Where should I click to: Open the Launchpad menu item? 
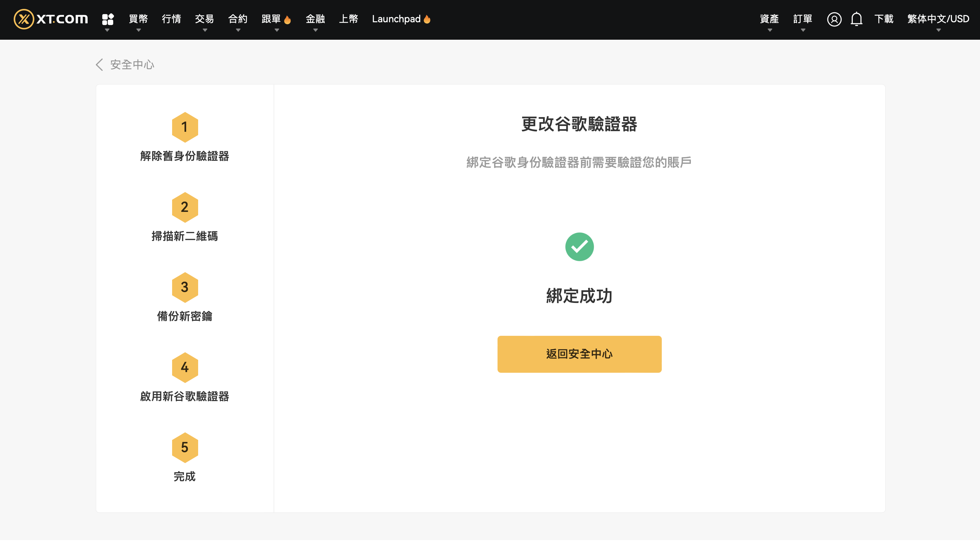tap(401, 19)
